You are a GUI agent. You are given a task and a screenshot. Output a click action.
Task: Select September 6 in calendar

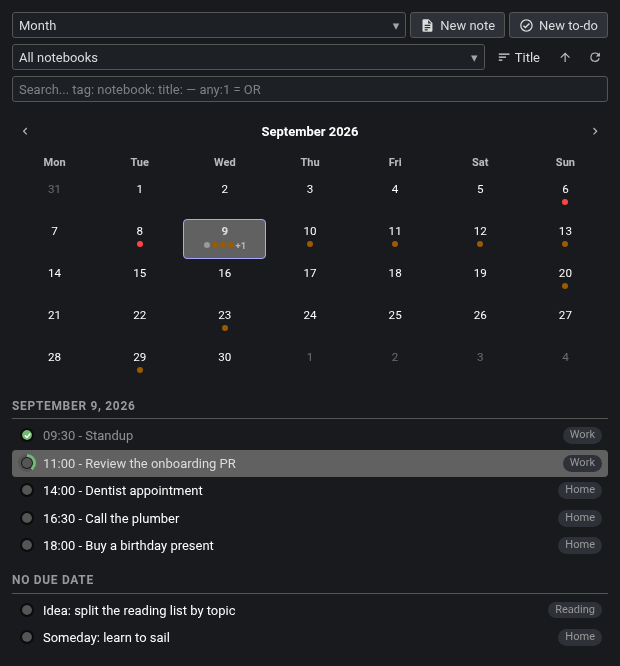click(x=565, y=197)
